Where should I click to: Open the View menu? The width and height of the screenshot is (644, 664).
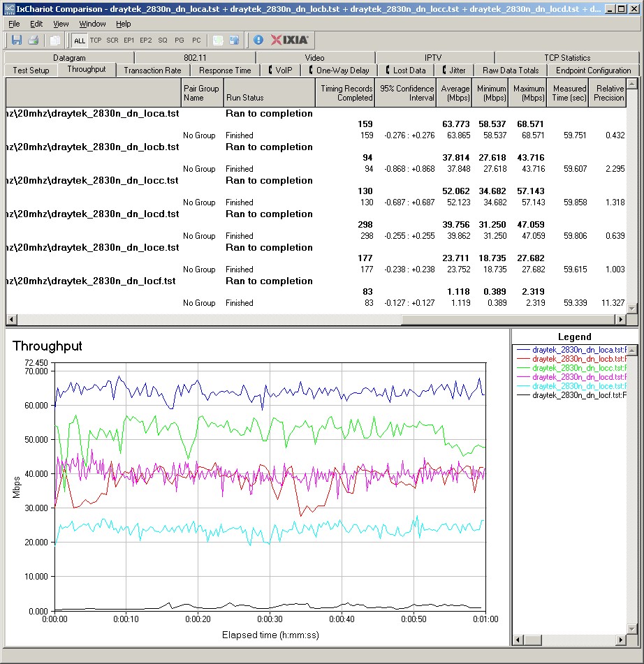(61, 24)
